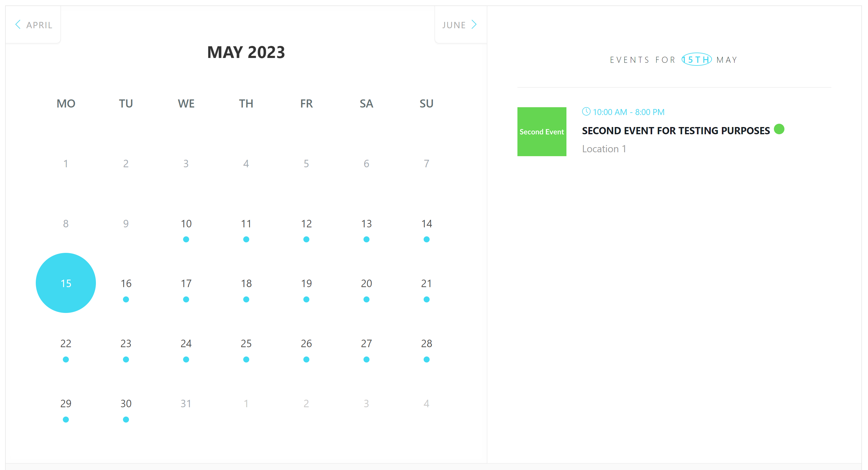Select the highlighted day 15
Screen dimensions: 868x470
[66, 283]
